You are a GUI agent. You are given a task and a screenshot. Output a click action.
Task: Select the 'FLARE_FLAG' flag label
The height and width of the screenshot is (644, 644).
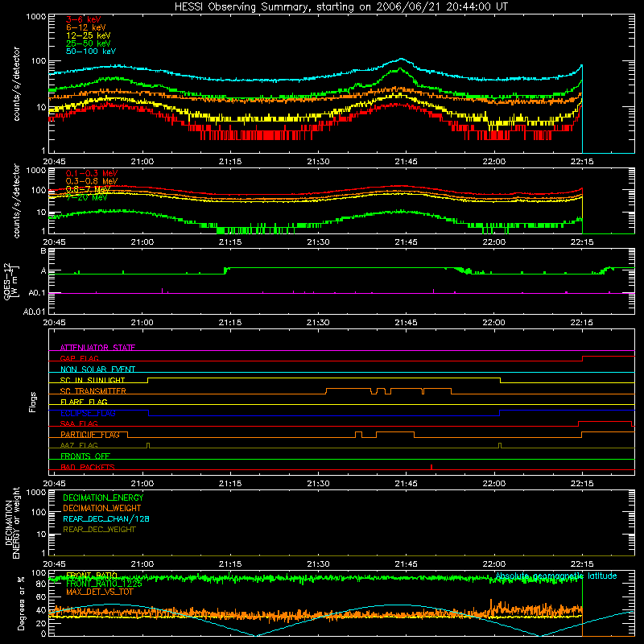(x=84, y=402)
